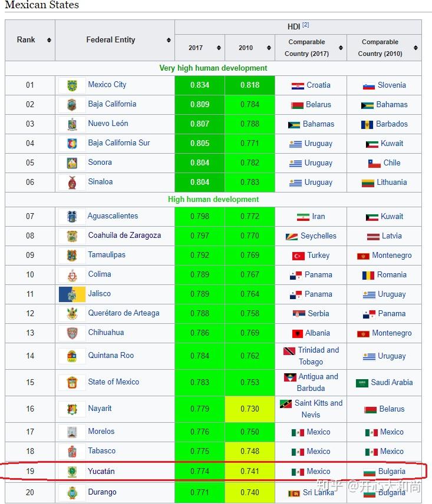The height and width of the screenshot is (504, 432).
Task: Click the Jalisco state flag icon
Action: (x=72, y=294)
